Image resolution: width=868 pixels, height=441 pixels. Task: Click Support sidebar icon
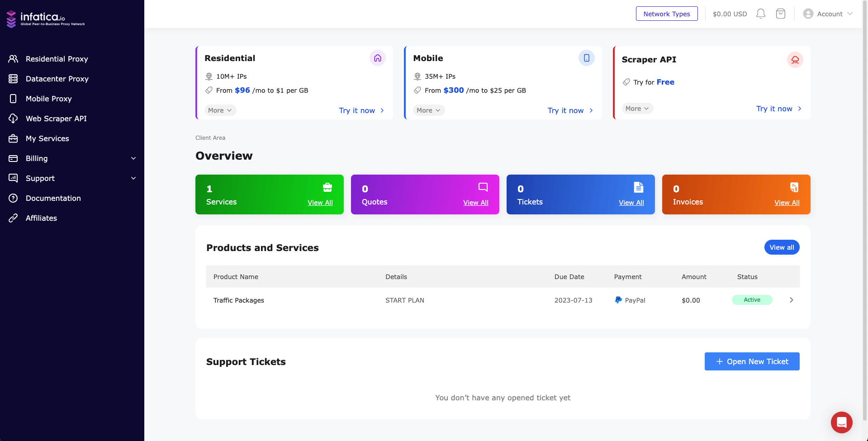13,178
